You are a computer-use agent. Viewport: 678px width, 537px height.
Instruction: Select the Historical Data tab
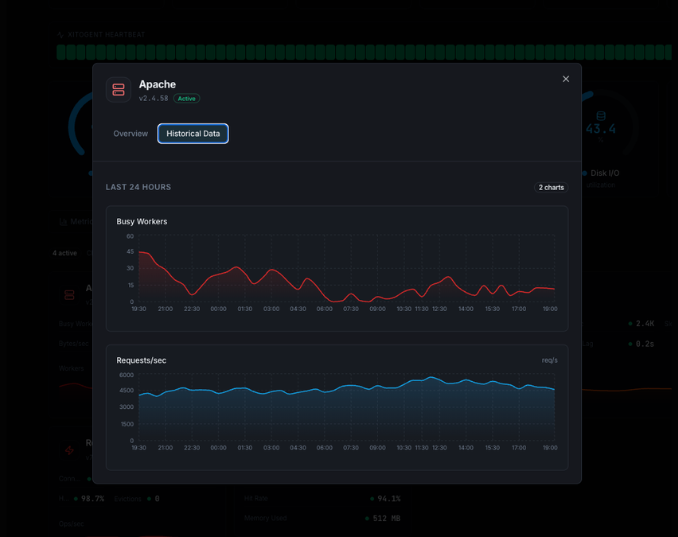coord(193,134)
